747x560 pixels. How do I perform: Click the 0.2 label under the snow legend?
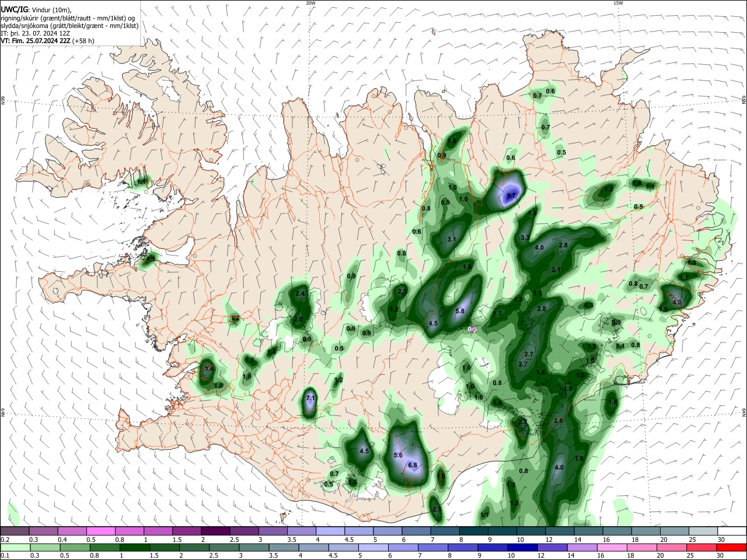[x=4, y=540]
